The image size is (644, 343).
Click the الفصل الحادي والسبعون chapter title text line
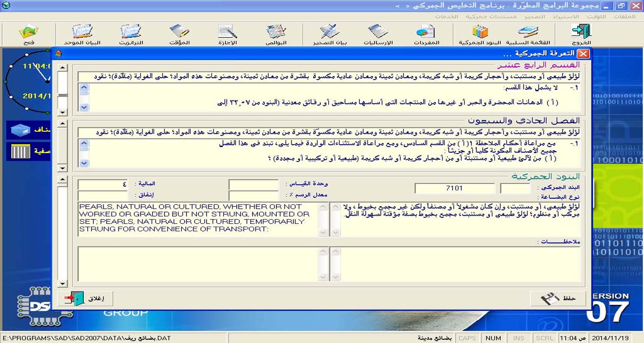point(329,132)
